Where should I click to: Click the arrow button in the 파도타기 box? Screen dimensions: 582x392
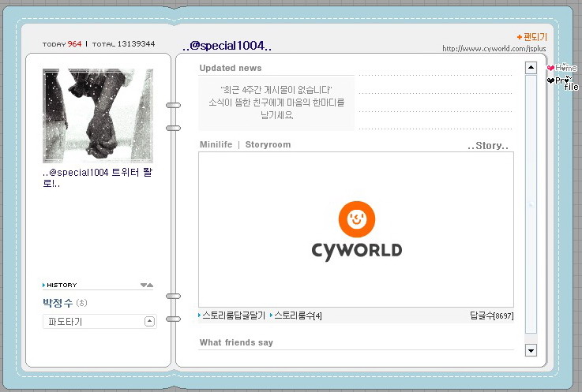click(x=149, y=321)
